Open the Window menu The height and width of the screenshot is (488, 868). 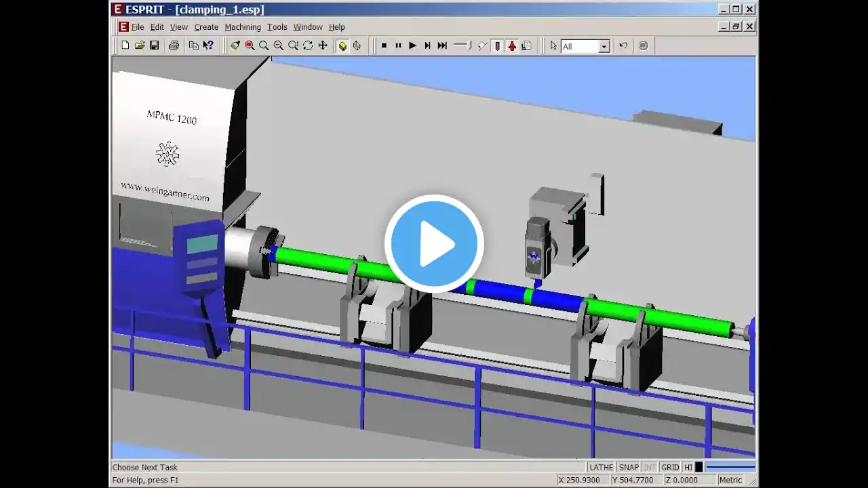point(308,27)
